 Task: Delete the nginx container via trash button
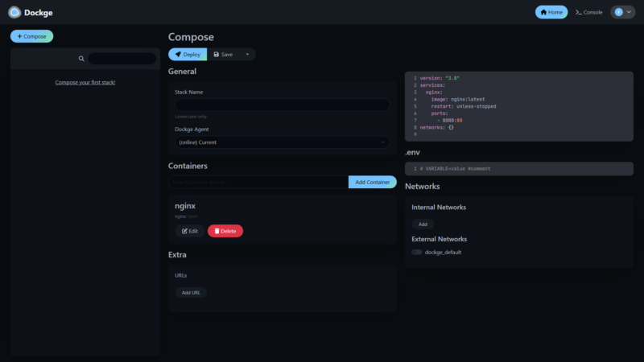point(225,231)
